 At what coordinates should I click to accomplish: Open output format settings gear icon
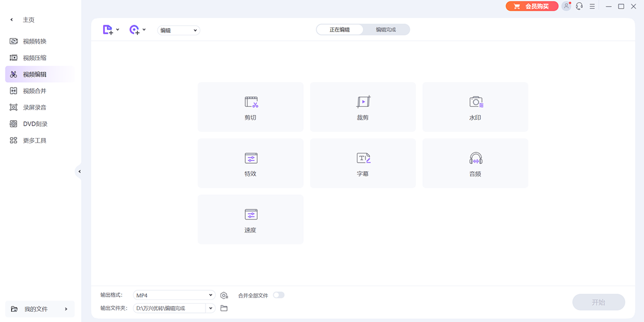point(224,295)
